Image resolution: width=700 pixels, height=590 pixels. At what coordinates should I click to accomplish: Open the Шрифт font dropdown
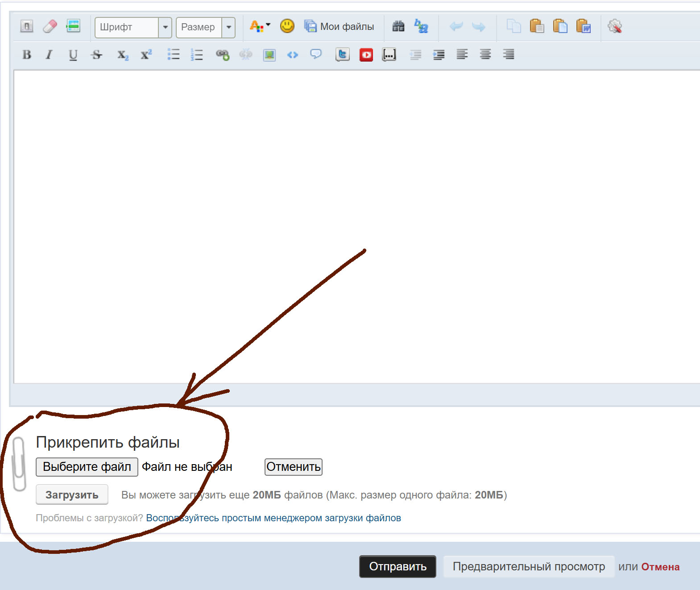coord(133,27)
